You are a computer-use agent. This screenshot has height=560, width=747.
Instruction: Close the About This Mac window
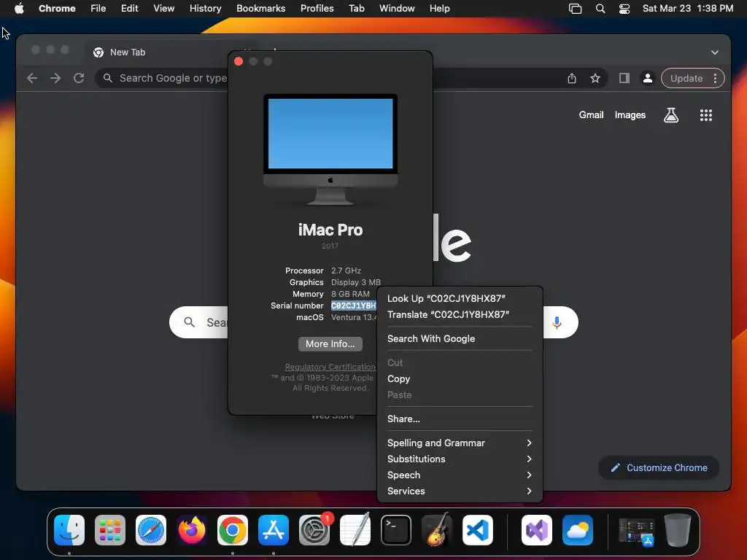[239, 61]
